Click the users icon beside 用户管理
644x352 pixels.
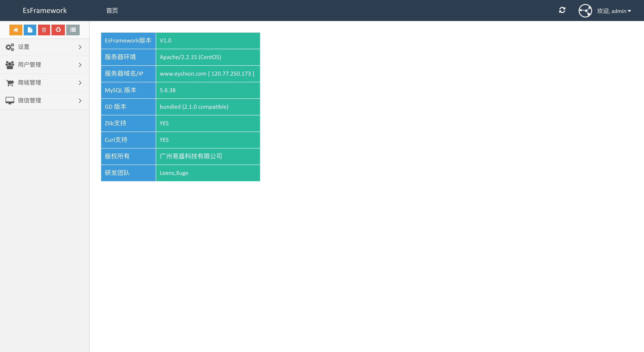pos(10,65)
